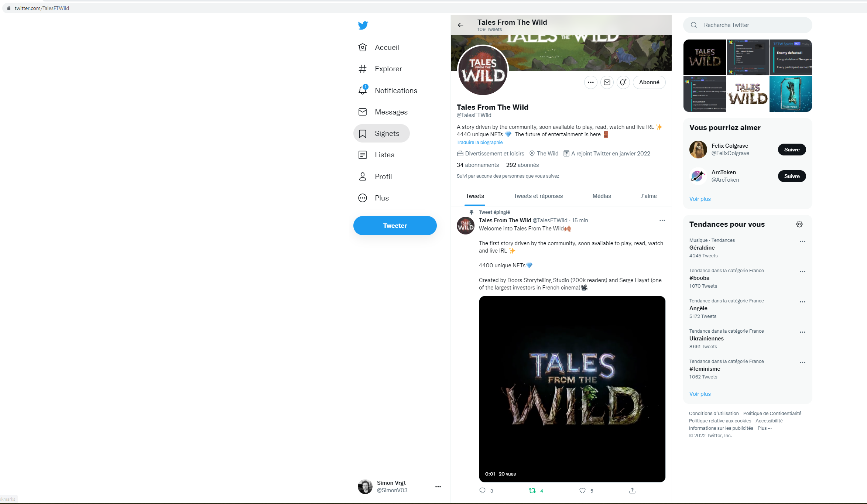Click the Twitter bird logo

pyautogui.click(x=363, y=25)
